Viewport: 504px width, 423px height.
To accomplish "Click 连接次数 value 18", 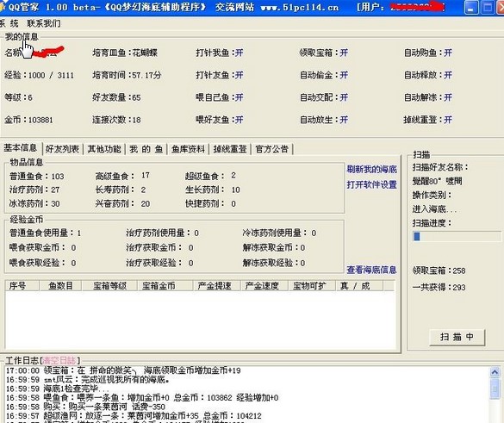I will pyautogui.click(x=136, y=121).
